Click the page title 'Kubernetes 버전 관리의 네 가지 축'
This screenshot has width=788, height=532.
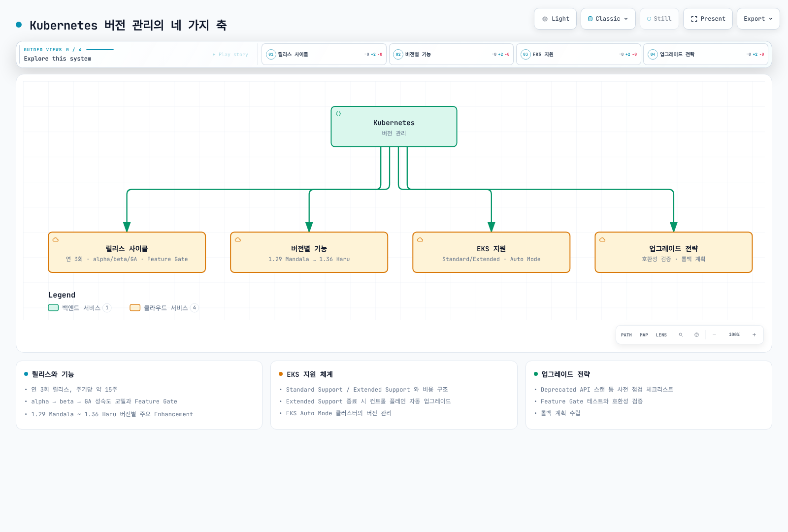[x=128, y=25]
